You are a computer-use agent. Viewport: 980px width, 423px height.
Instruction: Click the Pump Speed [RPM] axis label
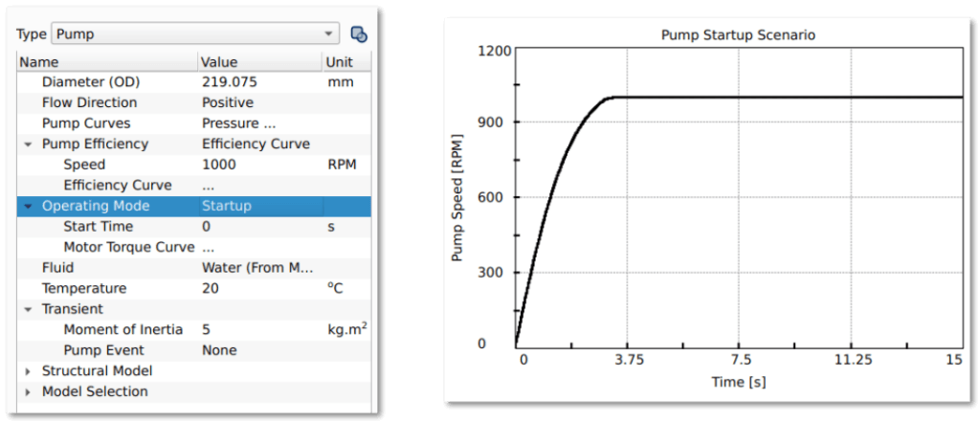pyautogui.click(x=457, y=198)
